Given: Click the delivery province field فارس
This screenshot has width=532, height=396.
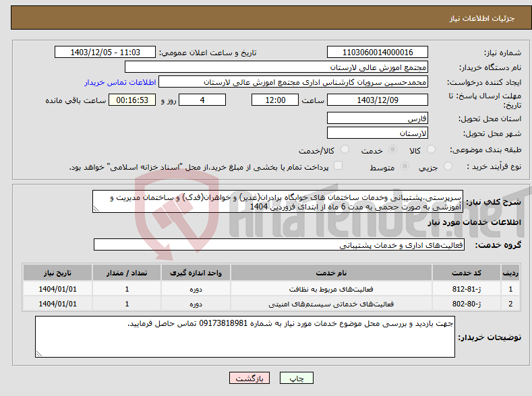Looking at the screenshot, I should click(378, 119).
